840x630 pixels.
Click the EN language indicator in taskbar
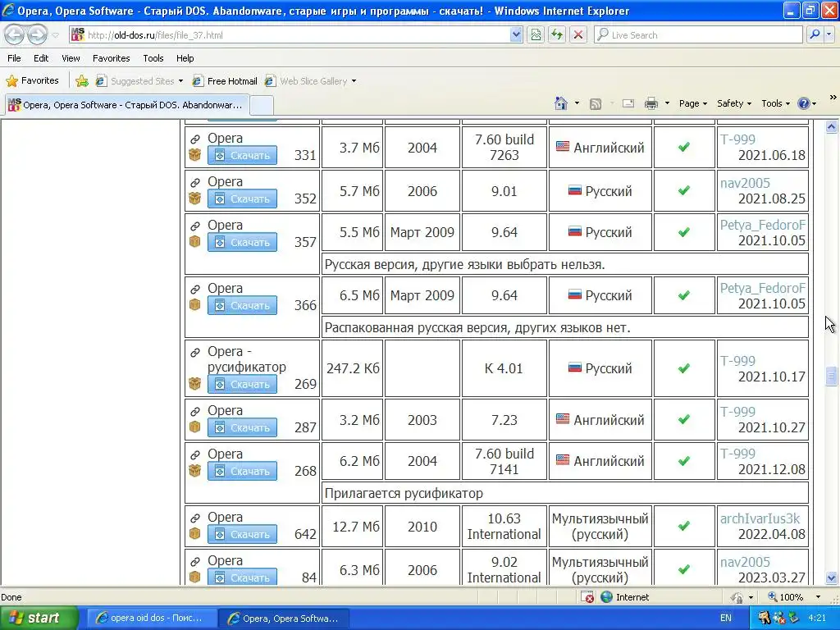tap(725, 618)
